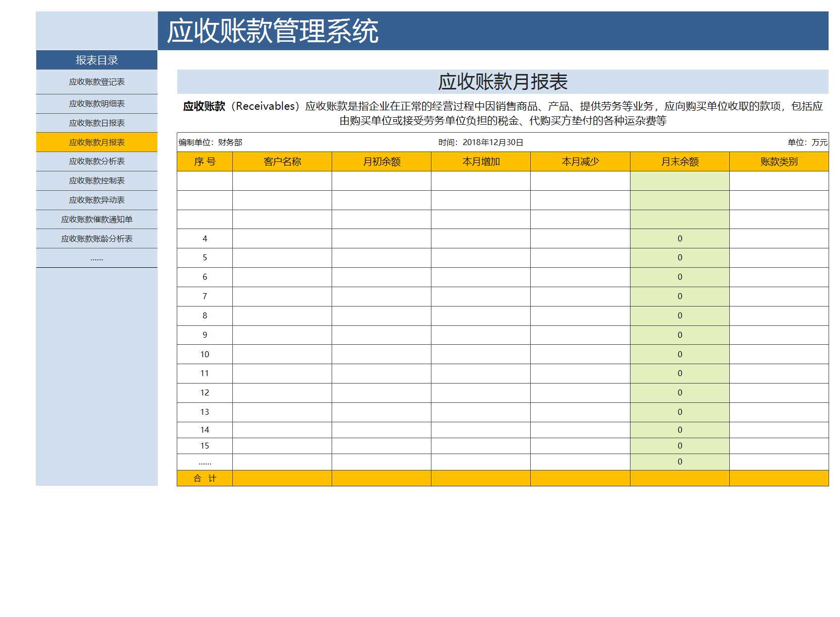Click the 应收账款 (Receivables) description text
This screenshot has height=617, width=840.
click(x=503, y=113)
